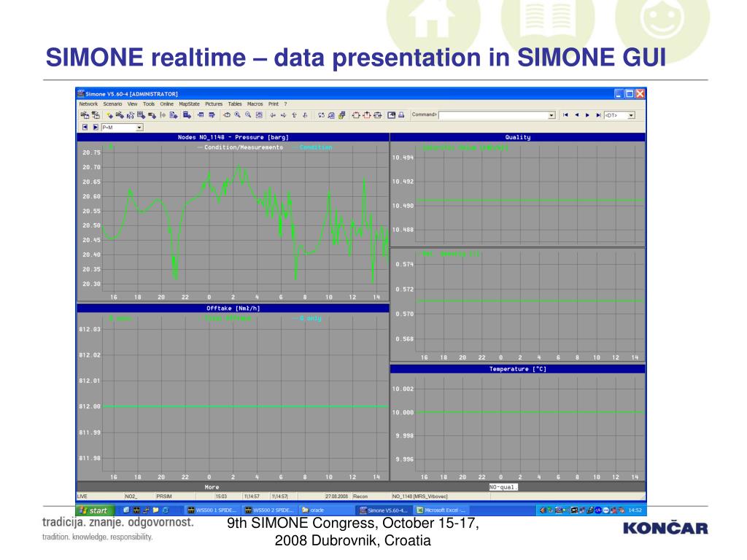Open the Online menu

[x=167, y=104]
